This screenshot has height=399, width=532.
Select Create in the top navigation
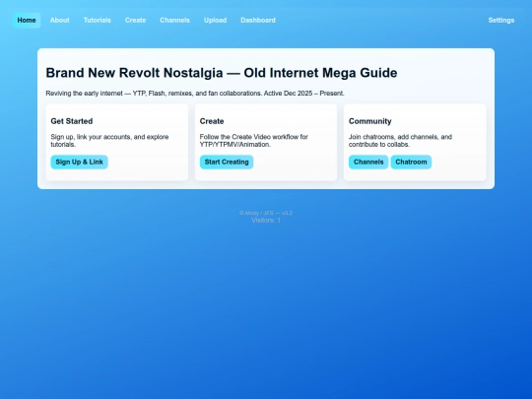[135, 21]
